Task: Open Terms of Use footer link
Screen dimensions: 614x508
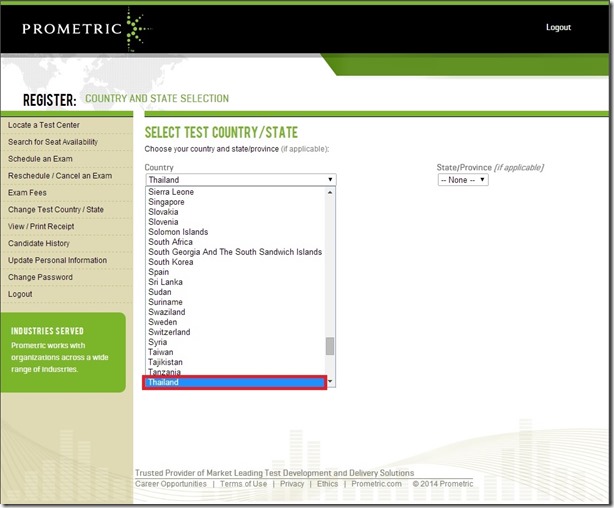Action: 244,484
